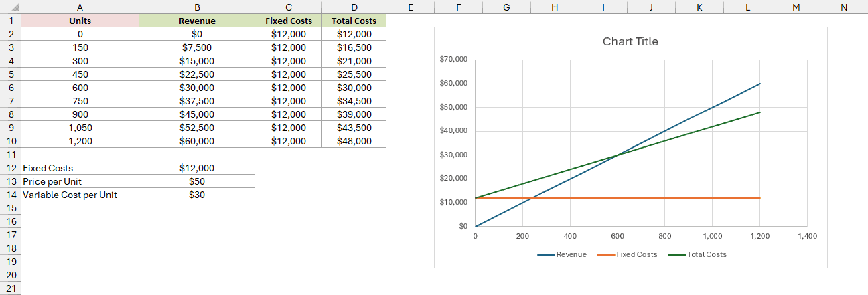
Task: Select the units cell showing 750
Action: click(80, 101)
